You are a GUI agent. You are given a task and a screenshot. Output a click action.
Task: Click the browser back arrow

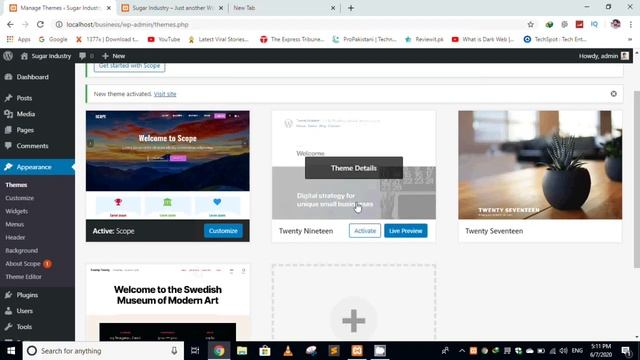(10, 24)
